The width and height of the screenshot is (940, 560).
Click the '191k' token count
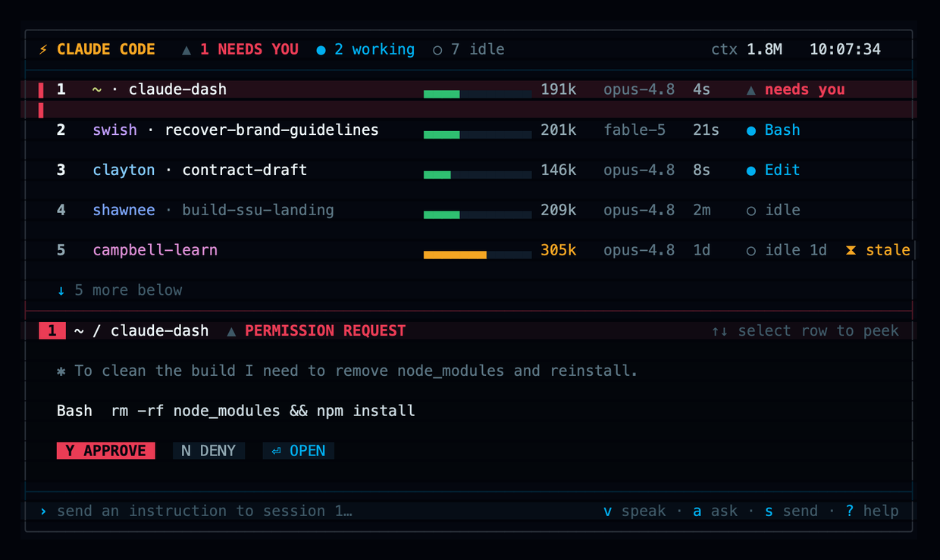(x=559, y=89)
